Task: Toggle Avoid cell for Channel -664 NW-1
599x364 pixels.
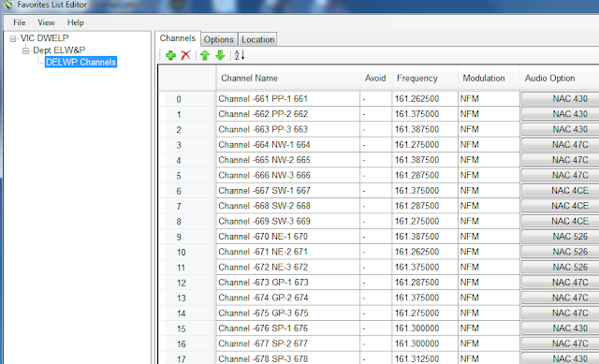Action: tap(375, 145)
